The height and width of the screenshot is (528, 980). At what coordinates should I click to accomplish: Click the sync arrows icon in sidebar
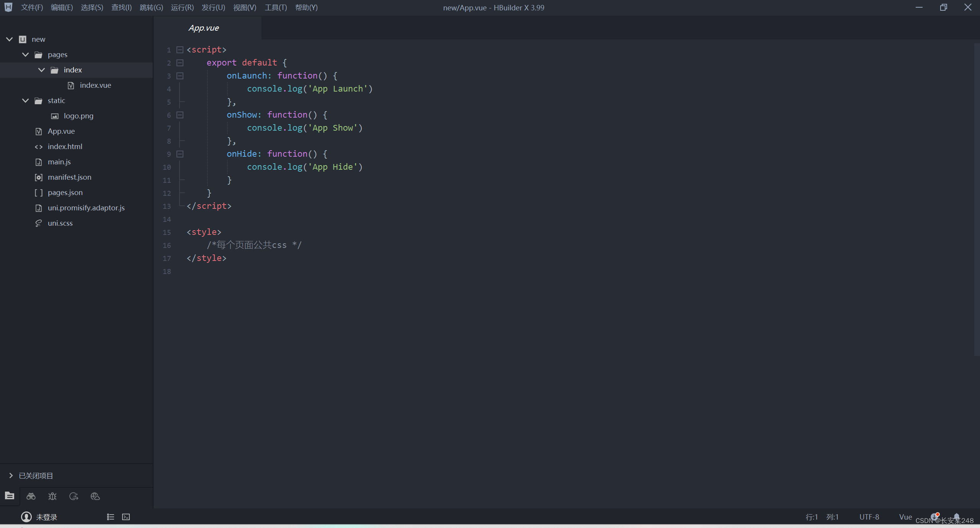(74, 496)
